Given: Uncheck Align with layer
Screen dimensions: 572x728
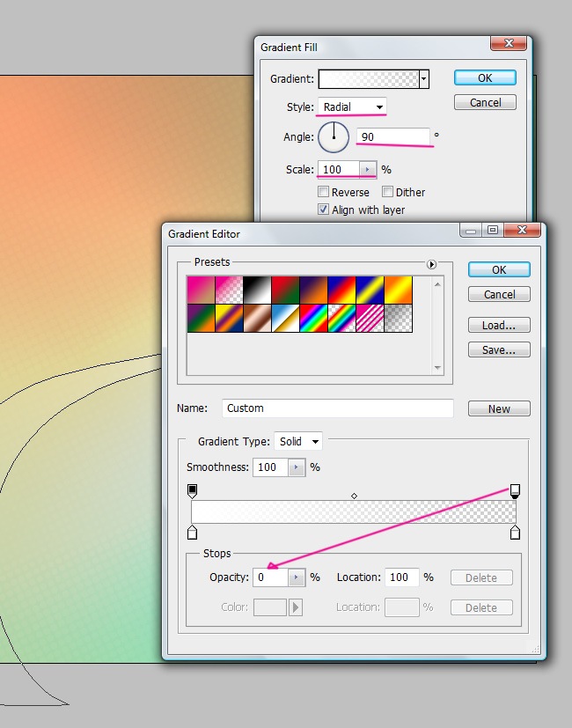Looking at the screenshot, I should 324,210.
